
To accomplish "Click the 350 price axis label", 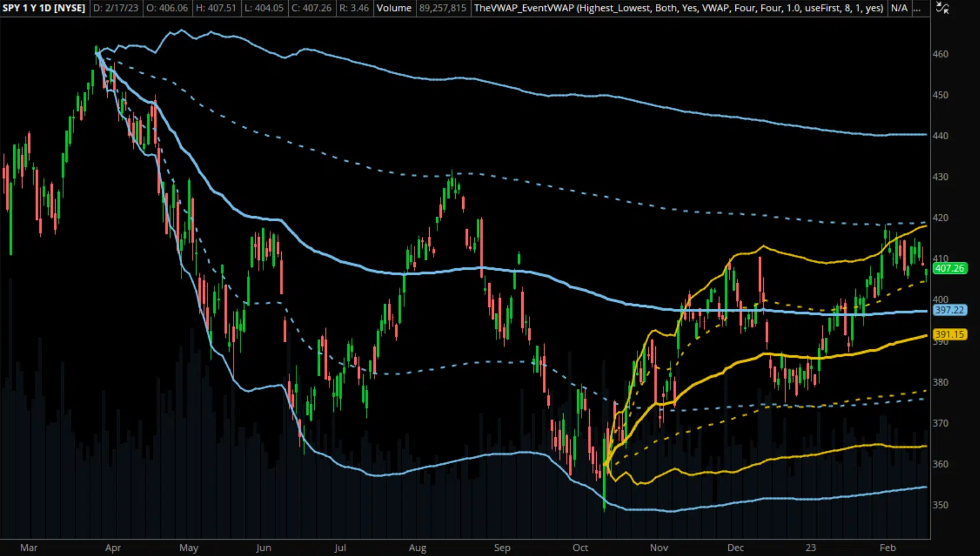I will pos(941,506).
